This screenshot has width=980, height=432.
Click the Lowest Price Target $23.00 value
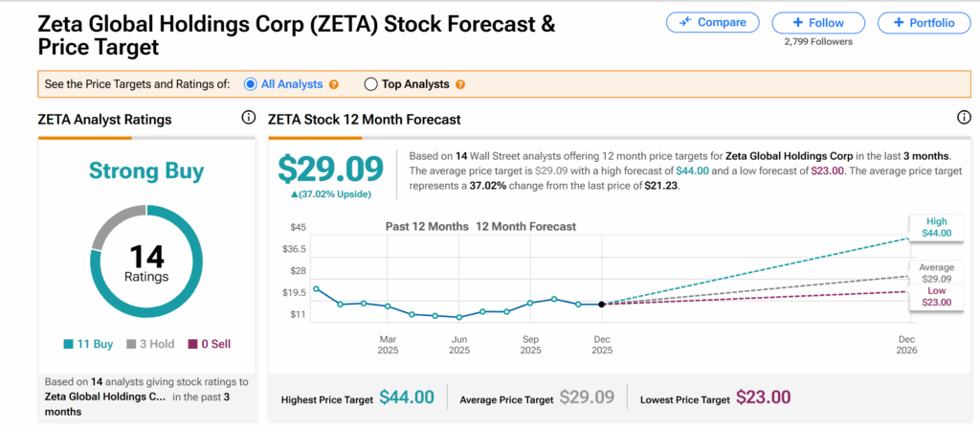763,398
